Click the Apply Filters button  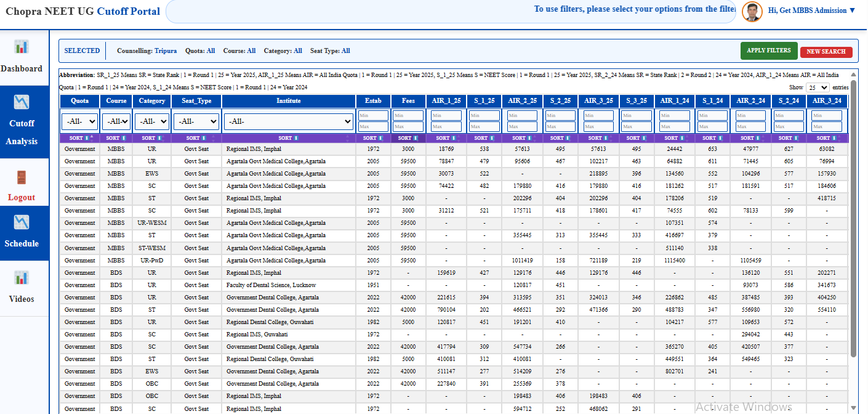(x=768, y=51)
